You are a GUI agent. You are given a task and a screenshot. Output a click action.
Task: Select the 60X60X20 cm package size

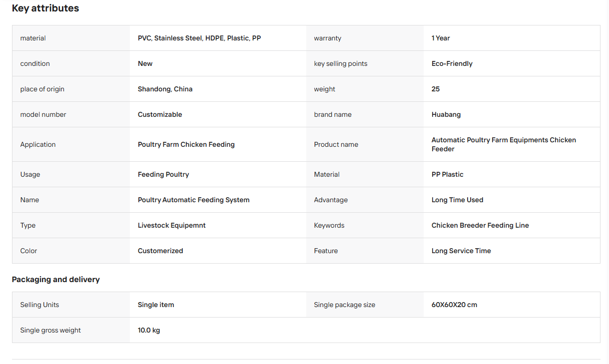[x=454, y=305]
